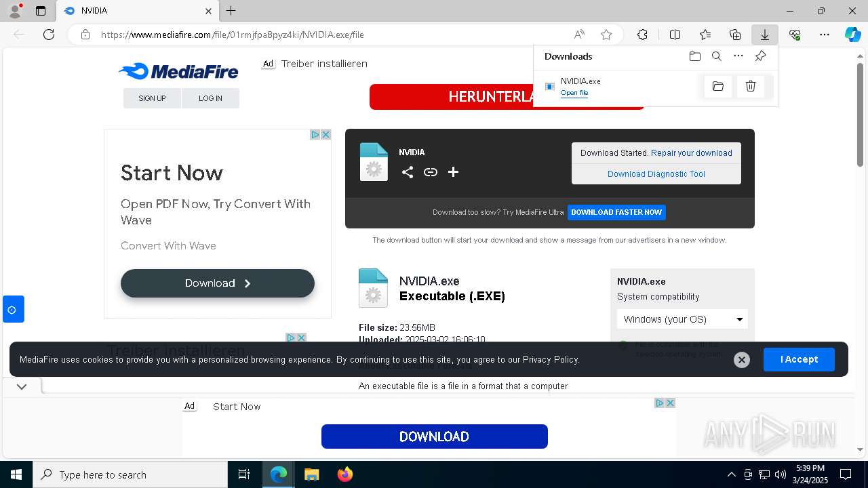Open Settings and more ellipsis menu
868x488 pixels.
pyautogui.click(x=825, y=35)
